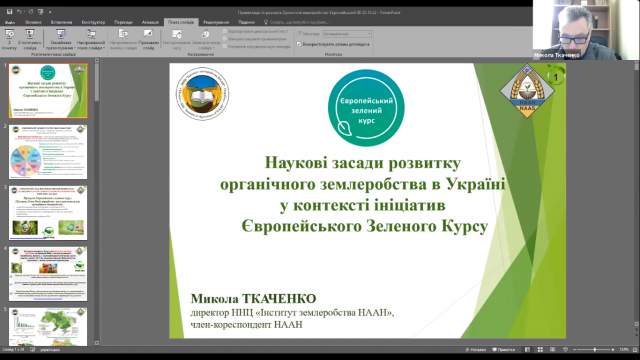This screenshot has height=360, width=640.
Task: Switch to the Вставлення tab
Action: (x=62, y=22)
